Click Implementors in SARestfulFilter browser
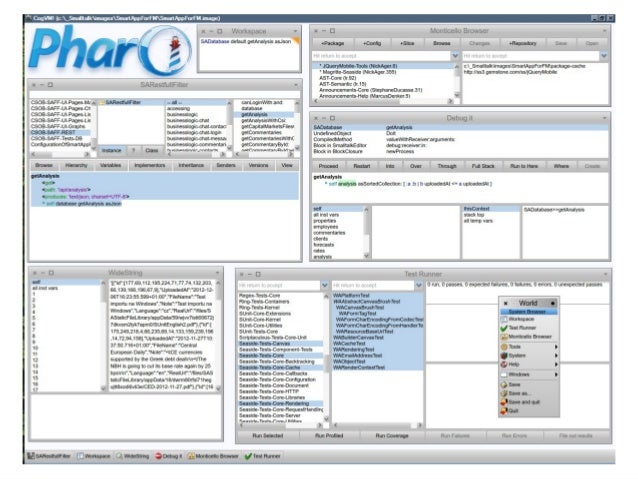This screenshot has width=638, height=479. tap(150, 165)
